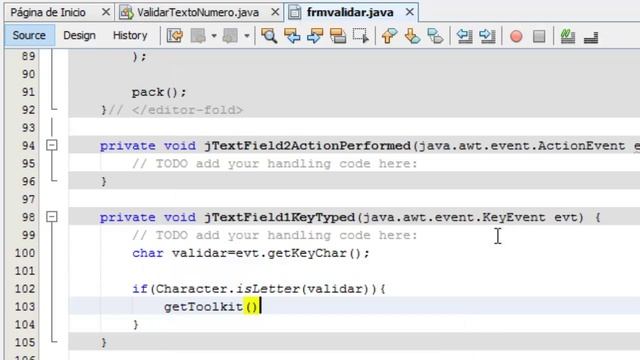This screenshot has height=360, width=640.
Task: Click line number 100 in gutter
Action: click(24, 253)
